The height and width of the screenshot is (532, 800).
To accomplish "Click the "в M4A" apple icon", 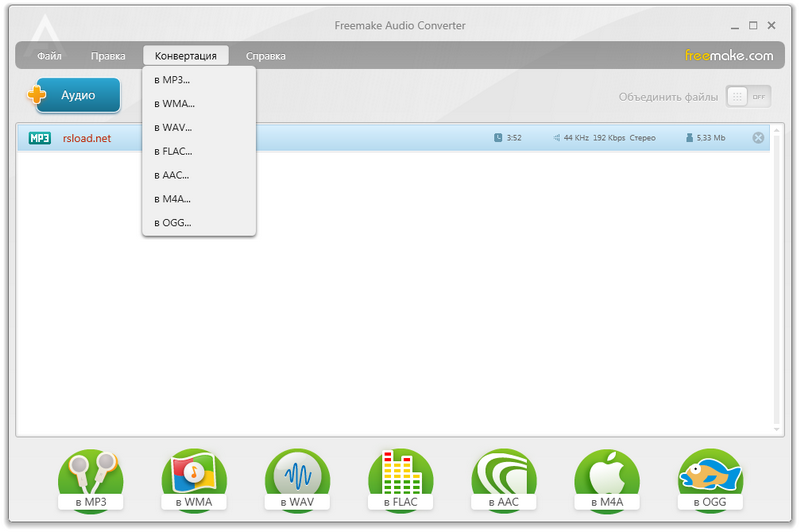I will click(607, 480).
